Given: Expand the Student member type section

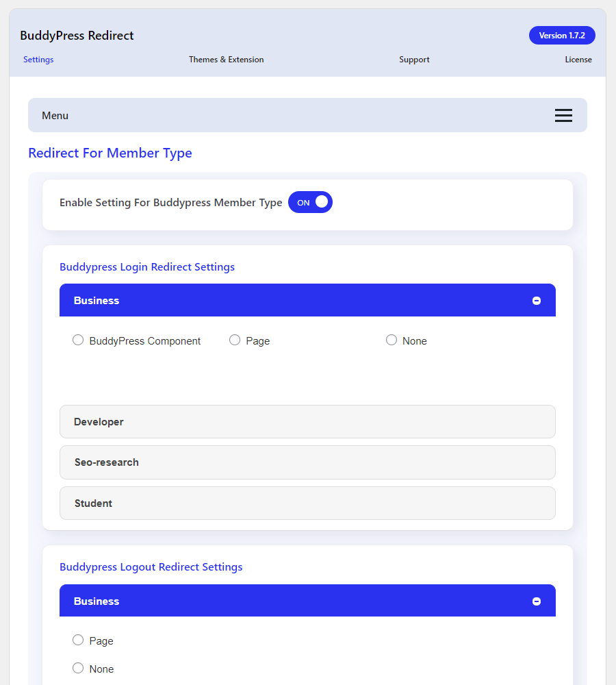Looking at the screenshot, I should [x=307, y=503].
